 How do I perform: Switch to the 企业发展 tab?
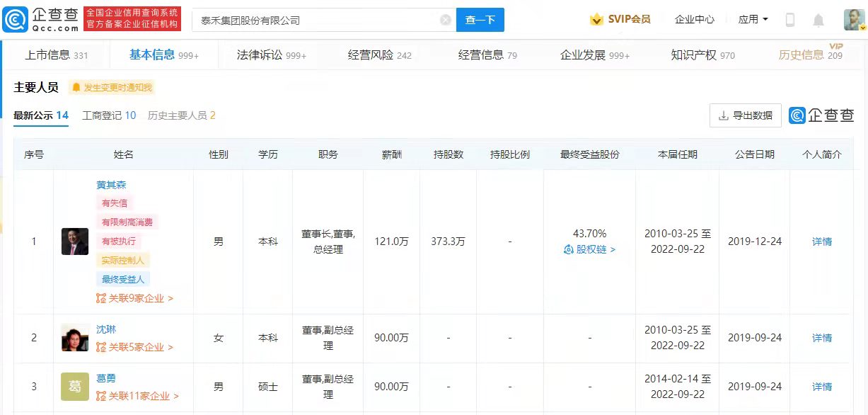(595, 55)
